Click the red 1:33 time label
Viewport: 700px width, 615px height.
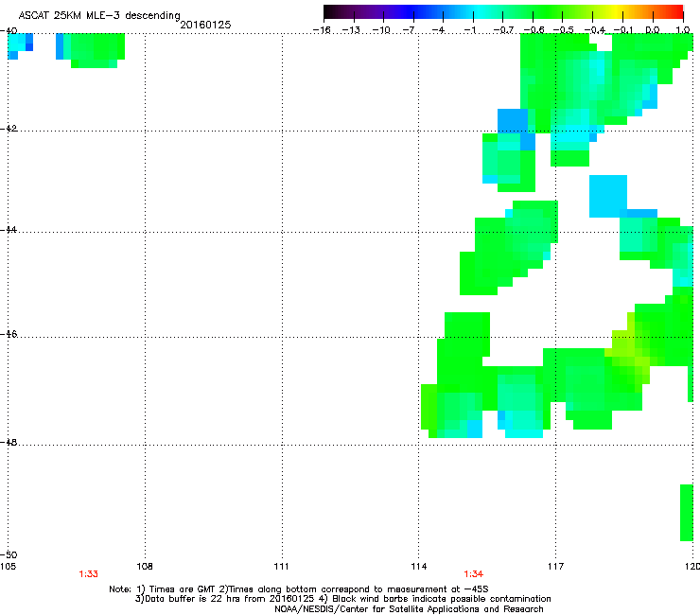tap(88, 574)
